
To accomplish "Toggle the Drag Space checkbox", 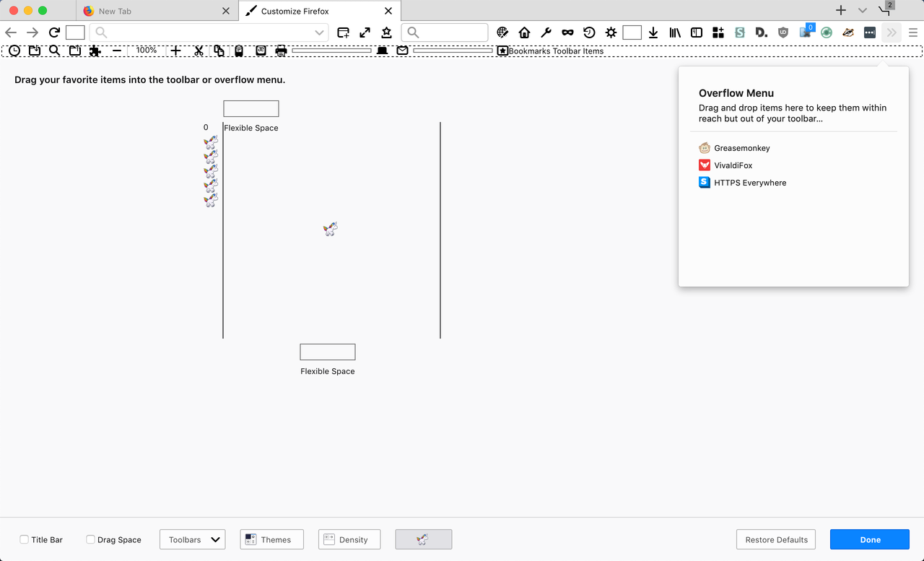I will click(90, 539).
